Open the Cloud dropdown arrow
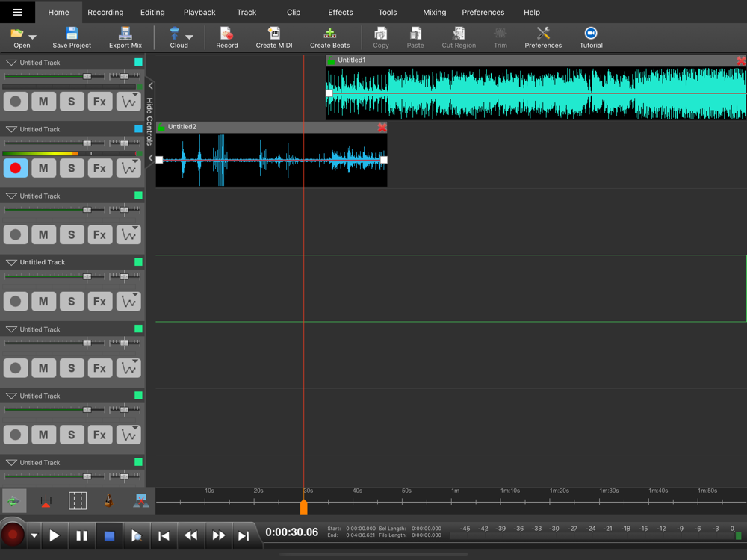 pyautogui.click(x=189, y=37)
